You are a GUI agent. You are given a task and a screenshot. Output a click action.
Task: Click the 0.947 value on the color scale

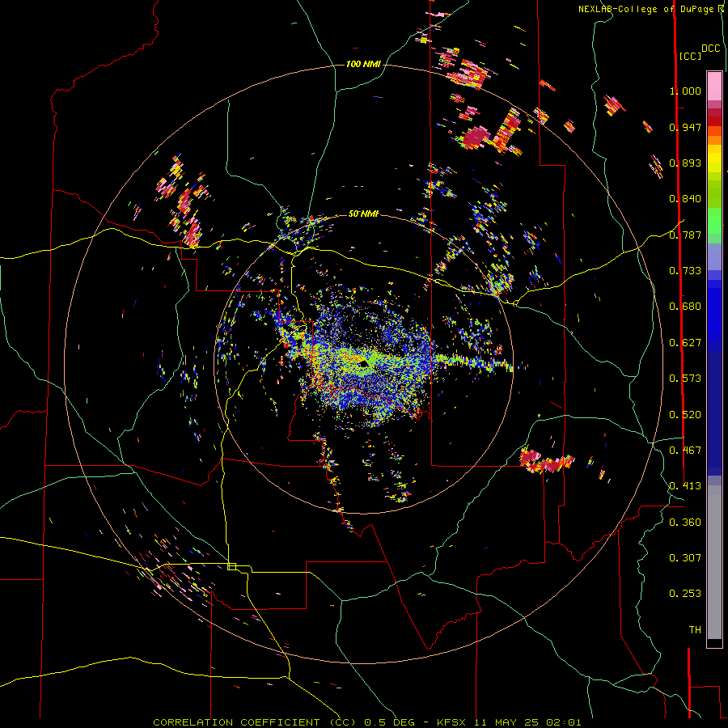tap(685, 127)
